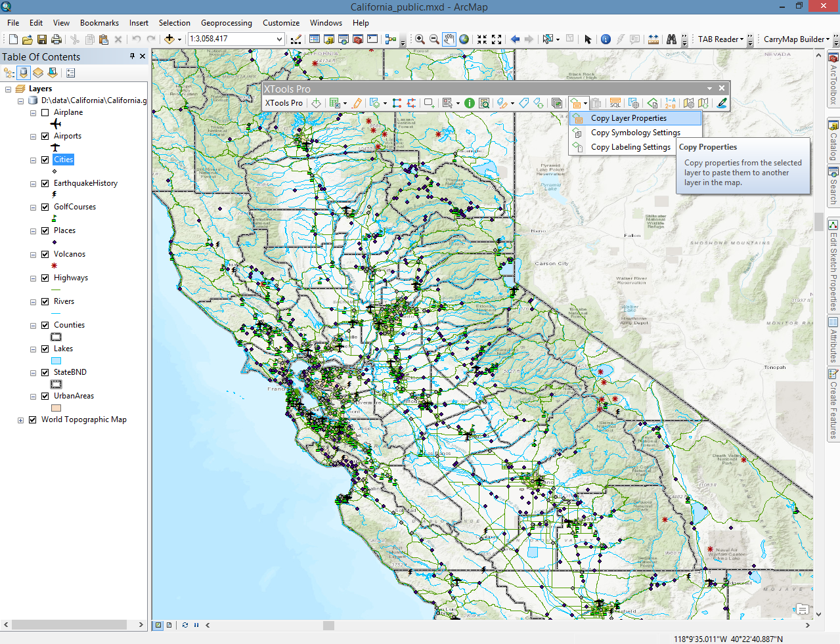Click the Add Data button
The width and height of the screenshot is (840, 644).
169,39
